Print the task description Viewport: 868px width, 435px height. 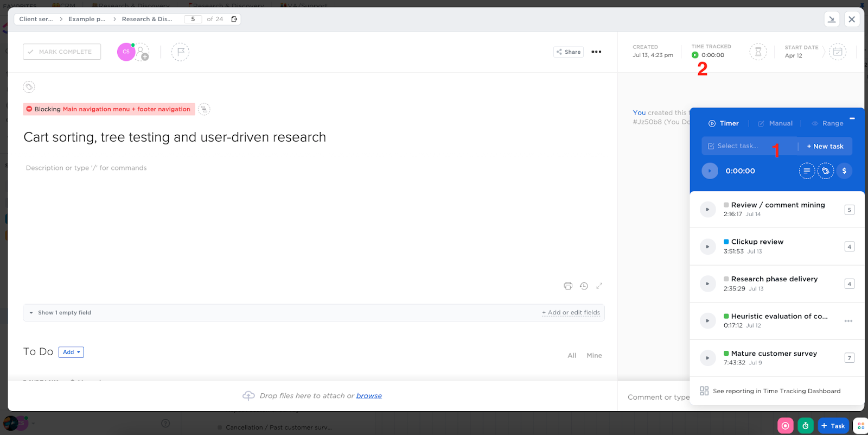pyautogui.click(x=568, y=286)
